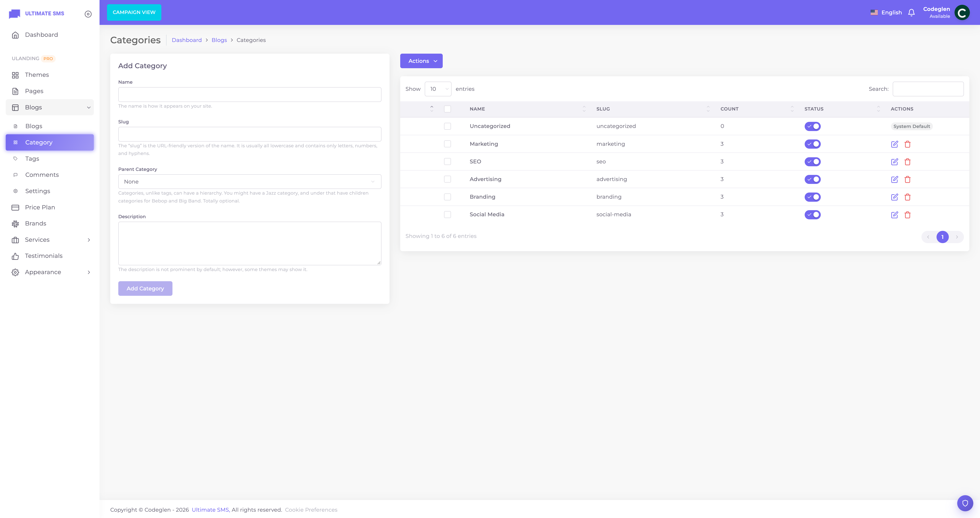
Task: Open Price Plan in the sidebar
Action: click(50, 207)
